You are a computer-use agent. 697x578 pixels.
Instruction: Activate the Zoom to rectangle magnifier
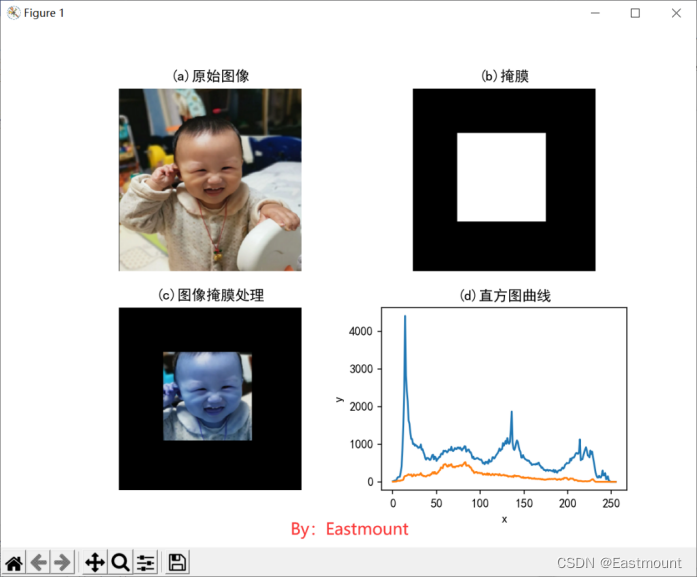120,563
